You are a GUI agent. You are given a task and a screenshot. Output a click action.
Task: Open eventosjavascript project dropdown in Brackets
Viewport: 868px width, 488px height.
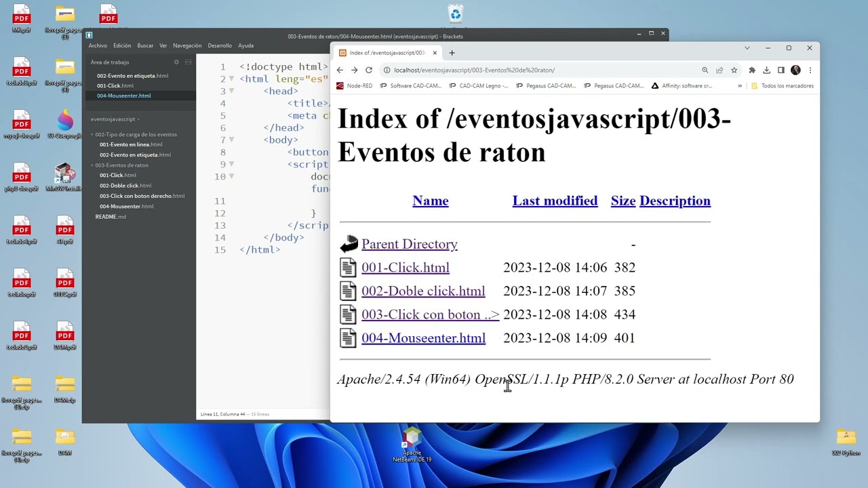point(115,119)
